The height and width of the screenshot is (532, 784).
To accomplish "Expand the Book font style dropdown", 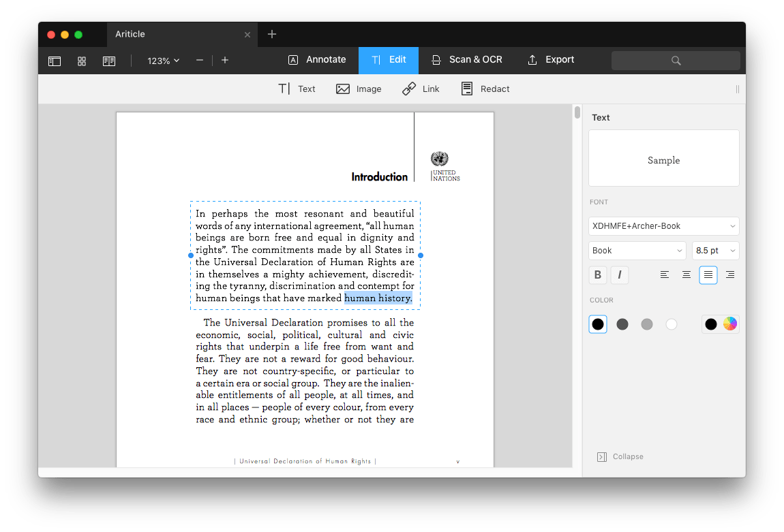I will point(637,251).
